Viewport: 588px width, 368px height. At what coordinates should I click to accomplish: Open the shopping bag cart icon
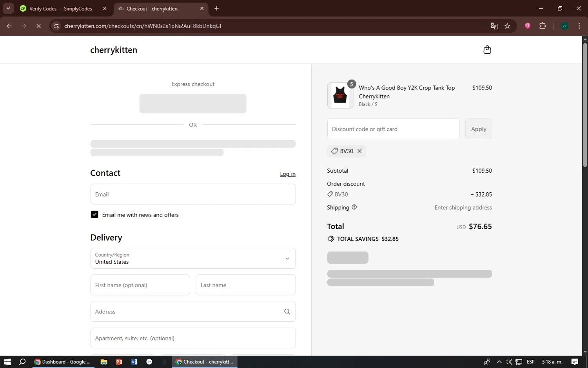[487, 50]
